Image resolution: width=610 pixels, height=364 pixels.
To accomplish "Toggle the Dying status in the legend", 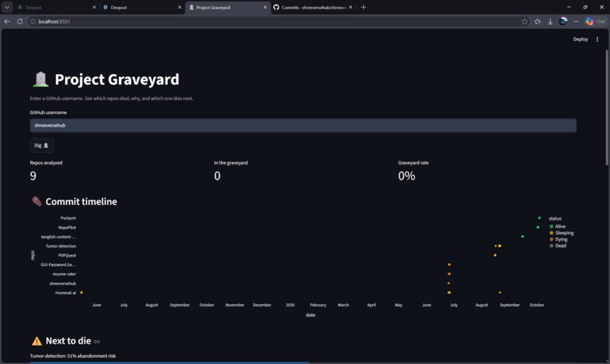I will pyautogui.click(x=559, y=239).
